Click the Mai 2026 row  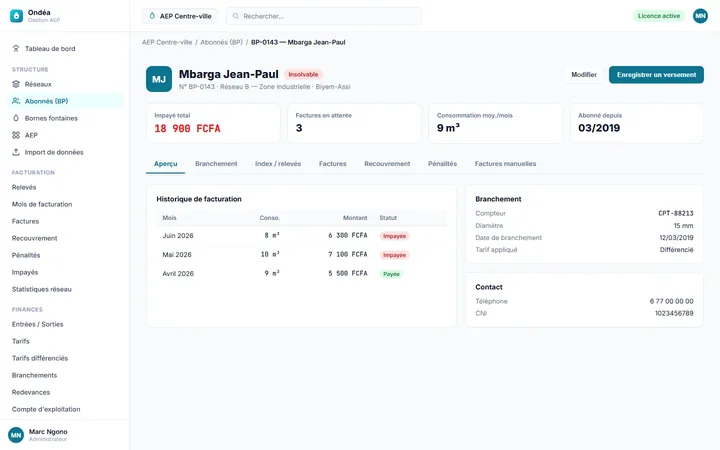click(x=301, y=255)
